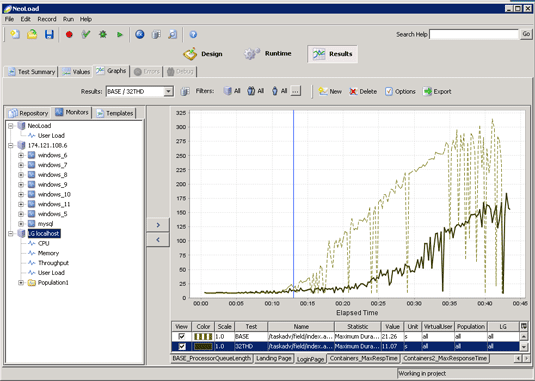Open the Test Summary tab
This screenshot has height=381, width=535.
(31, 72)
